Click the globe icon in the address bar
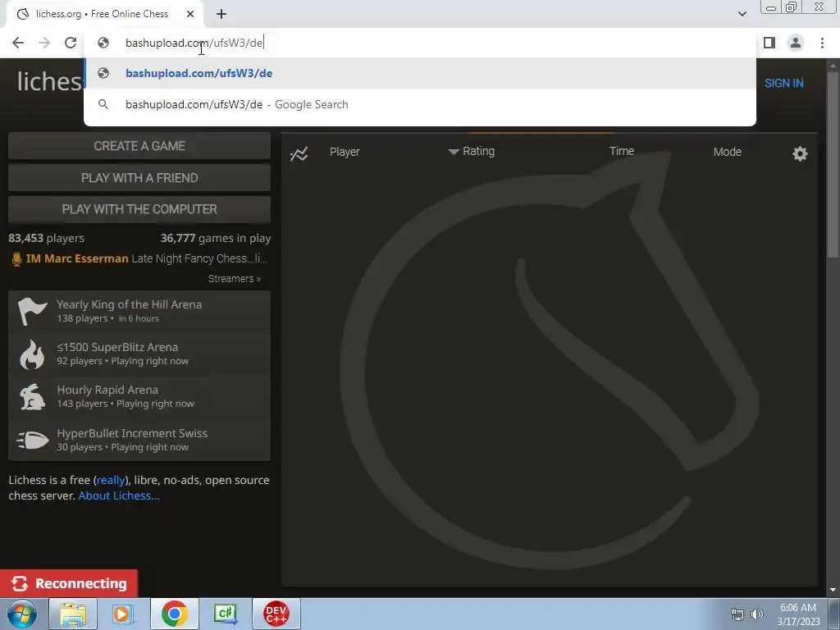Image resolution: width=840 pixels, height=630 pixels. [x=103, y=43]
